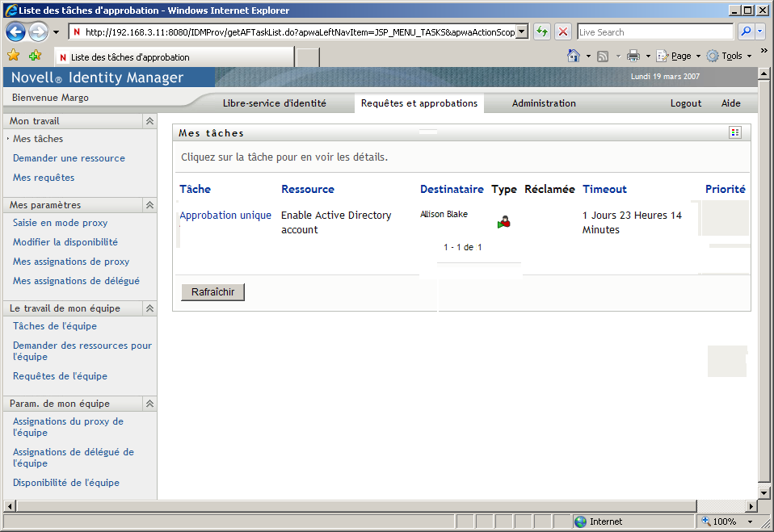This screenshot has height=532, width=774.
Task: Click the Logout link
Action: [686, 103]
